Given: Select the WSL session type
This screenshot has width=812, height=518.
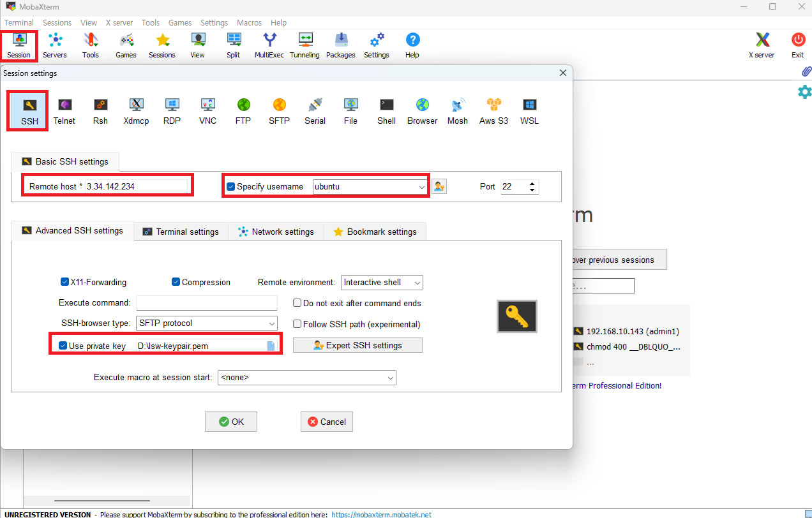Looking at the screenshot, I should tap(529, 111).
